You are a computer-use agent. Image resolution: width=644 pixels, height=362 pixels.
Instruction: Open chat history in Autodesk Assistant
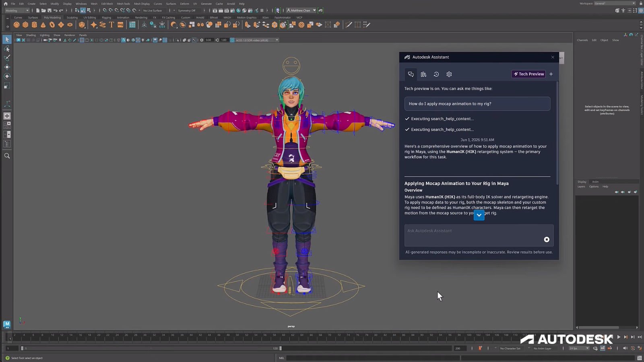pyautogui.click(x=436, y=74)
